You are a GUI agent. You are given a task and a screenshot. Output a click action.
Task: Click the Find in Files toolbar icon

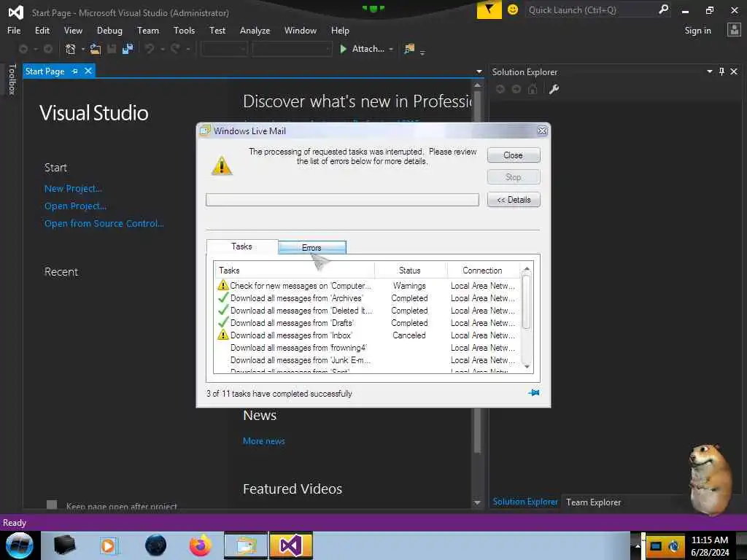pyautogui.click(x=409, y=49)
